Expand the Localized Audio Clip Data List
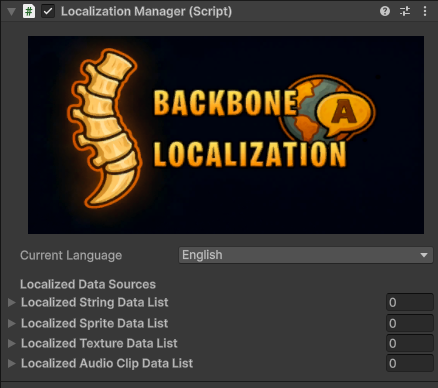Viewport: 438px width, 388px height. [12, 363]
